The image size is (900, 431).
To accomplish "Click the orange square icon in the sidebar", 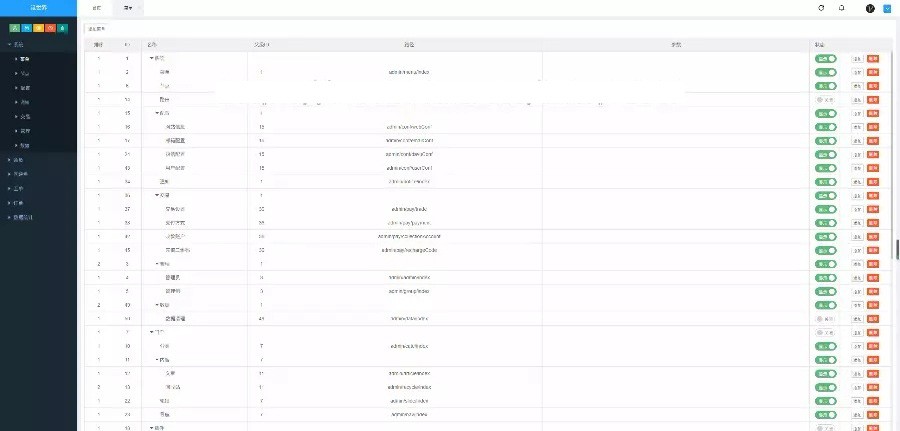I will 38,28.
